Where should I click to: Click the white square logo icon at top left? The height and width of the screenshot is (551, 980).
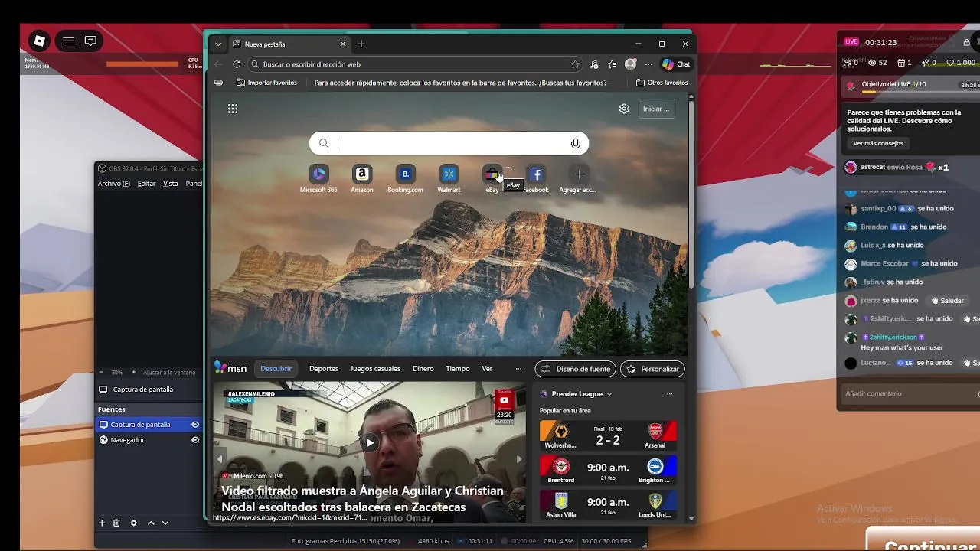(40, 41)
